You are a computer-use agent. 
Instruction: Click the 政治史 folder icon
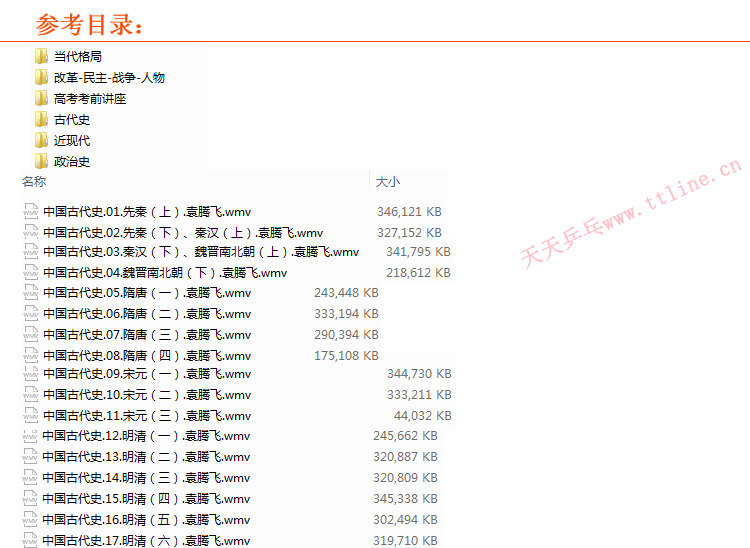[41, 161]
